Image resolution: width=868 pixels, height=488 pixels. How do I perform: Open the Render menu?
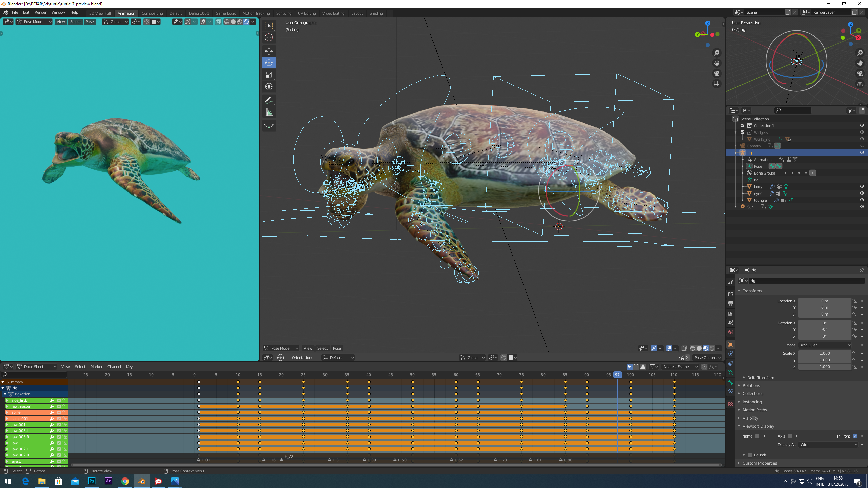(x=40, y=12)
